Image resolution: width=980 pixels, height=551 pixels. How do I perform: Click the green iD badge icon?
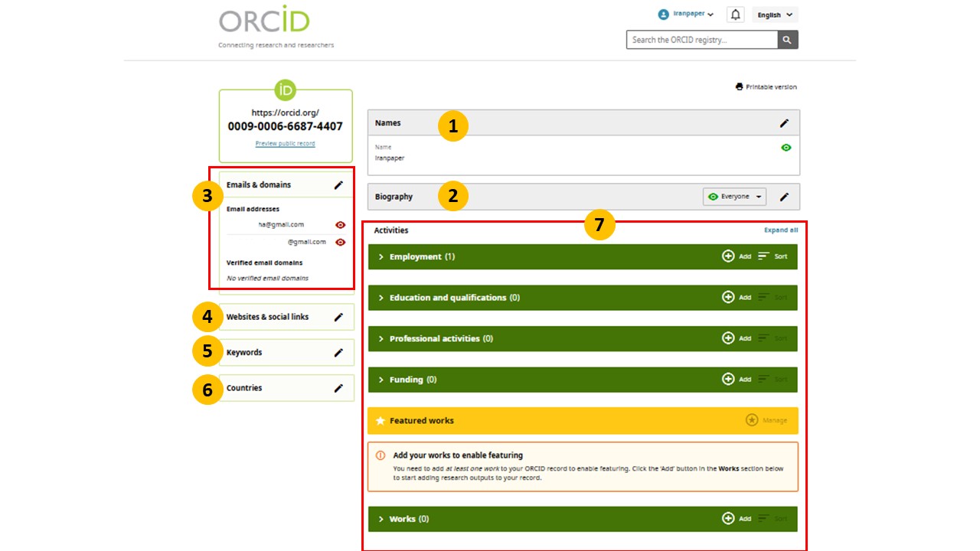286,90
